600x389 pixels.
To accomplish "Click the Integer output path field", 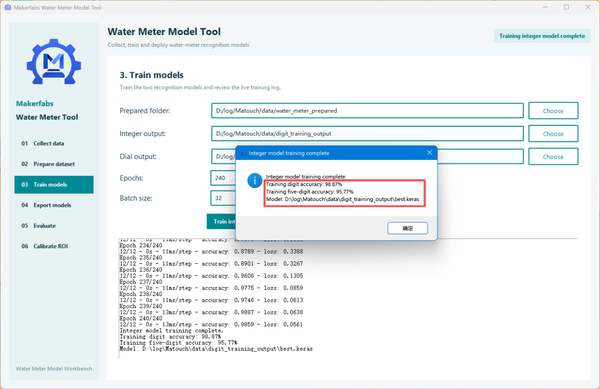I will [x=367, y=134].
